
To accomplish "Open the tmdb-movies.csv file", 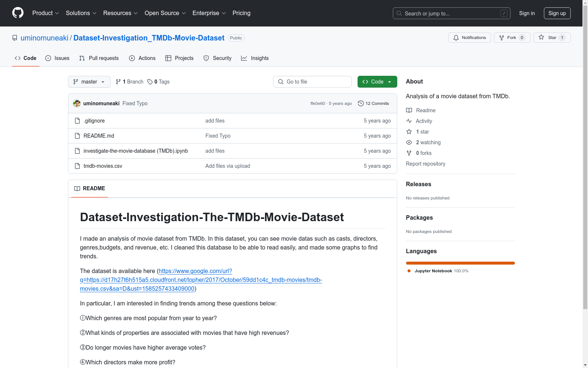I will pos(103,166).
